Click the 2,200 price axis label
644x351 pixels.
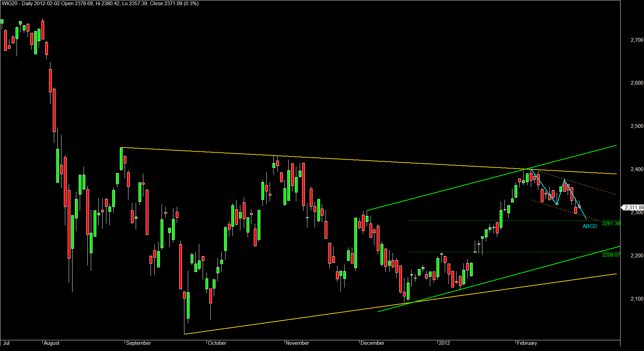[637, 256]
